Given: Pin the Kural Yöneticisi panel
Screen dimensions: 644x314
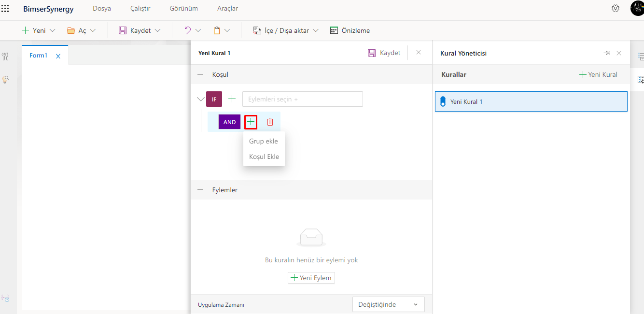Looking at the screenshot, I should click(607, 53).
